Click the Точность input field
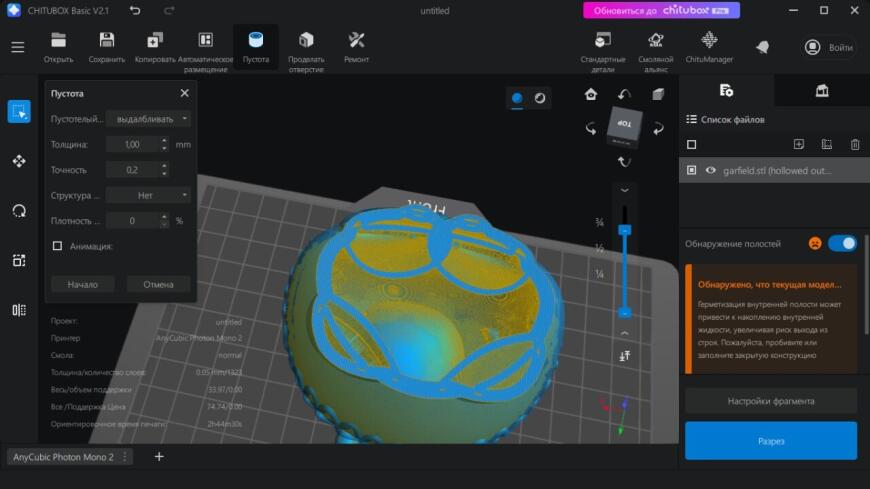 point(133,170)
